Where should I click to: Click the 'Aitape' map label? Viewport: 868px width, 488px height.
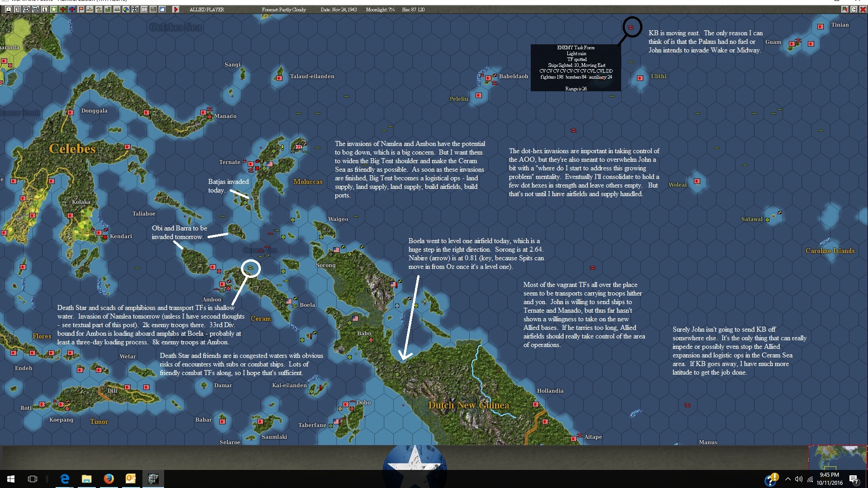click(593, 437)
